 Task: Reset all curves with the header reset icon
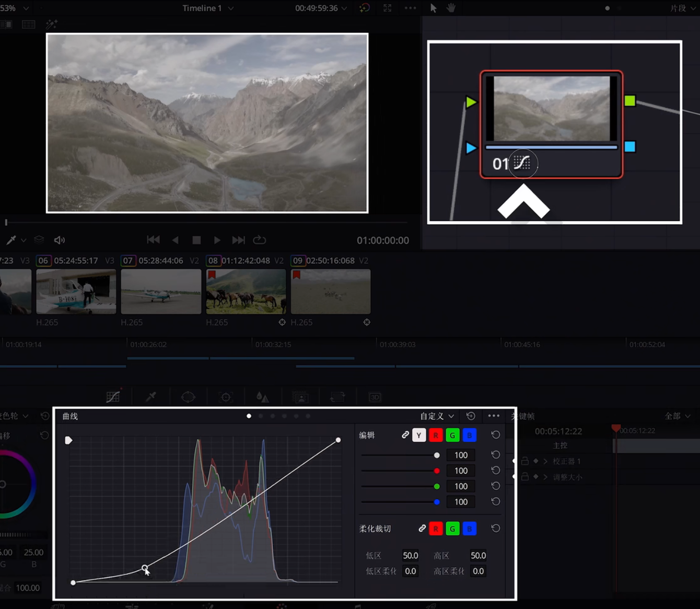pyautogui.click(x=471, y=416)
